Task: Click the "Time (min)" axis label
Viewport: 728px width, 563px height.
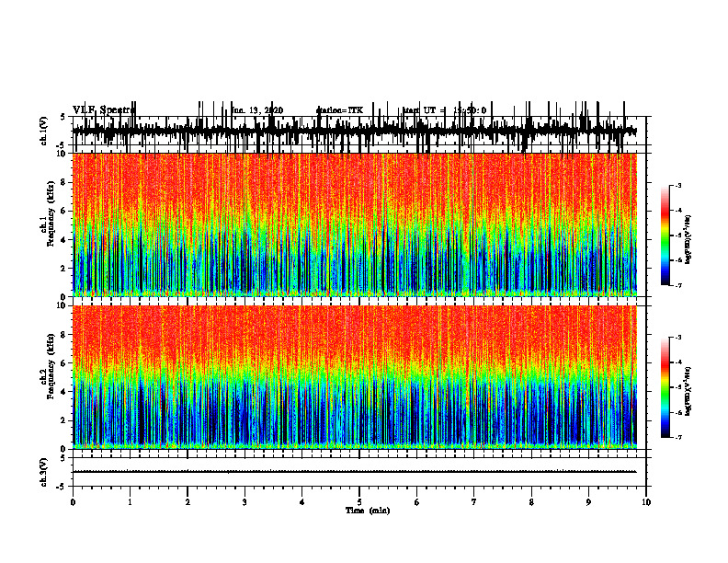Action: point(368,511)
